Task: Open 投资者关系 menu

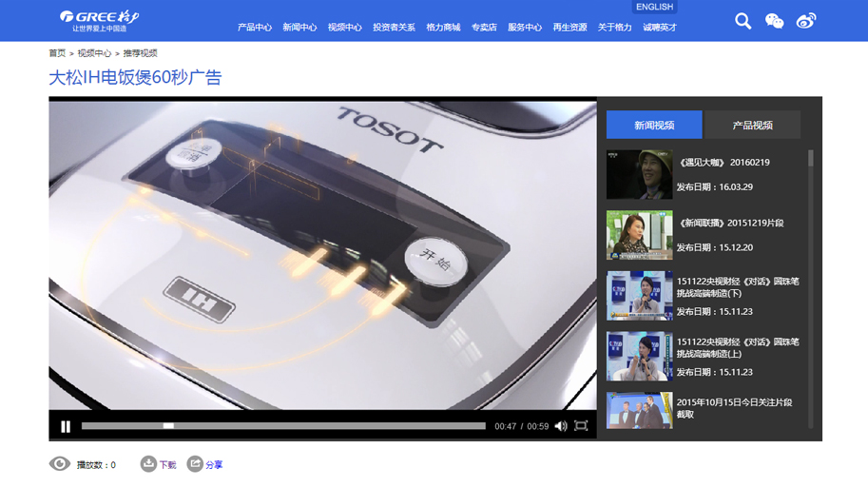Action: point(394,28)
